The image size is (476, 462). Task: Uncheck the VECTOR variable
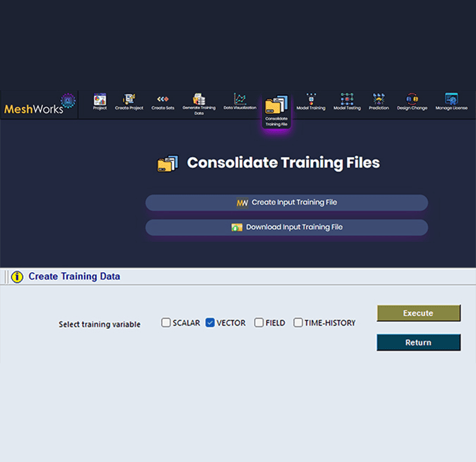(x=210, y=323)
